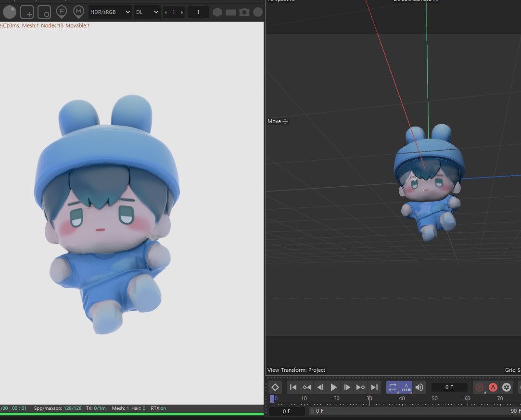Jump to previous keyframe
The width and height of the screenshot is (521, 420).
click(x=307, y=387)
